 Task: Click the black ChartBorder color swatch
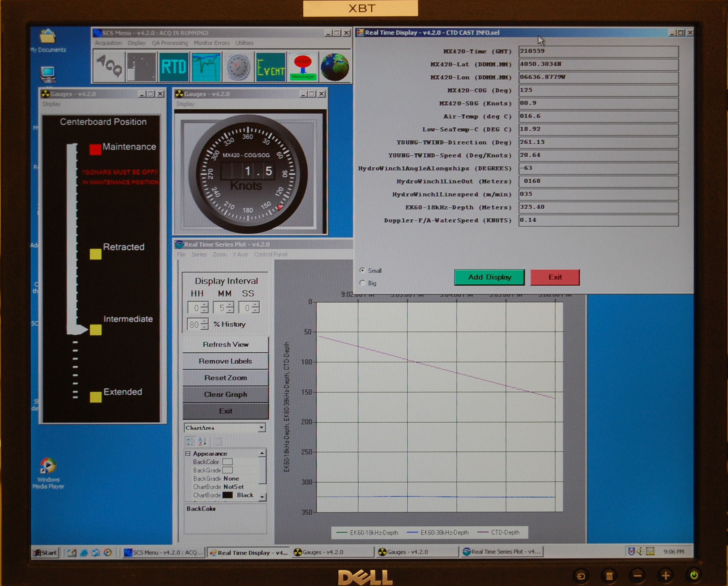point(228,495)
